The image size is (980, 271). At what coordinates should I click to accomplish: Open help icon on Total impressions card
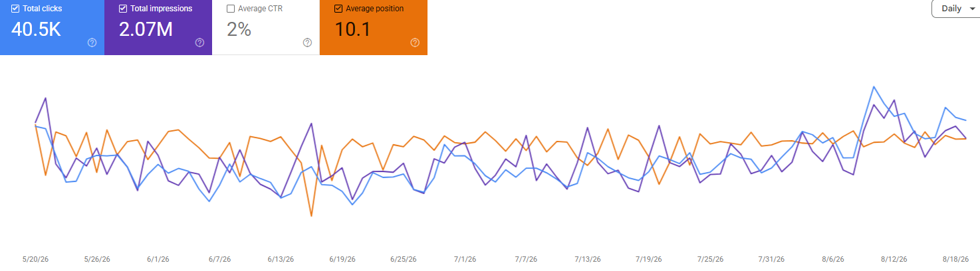pos(199,43)
